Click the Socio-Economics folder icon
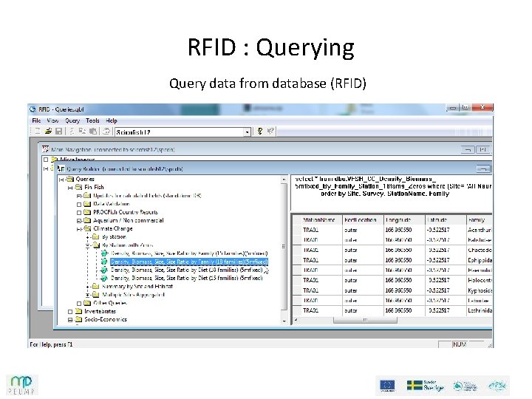The height and width of the screenshot is (399, 532). click(79, 319)
